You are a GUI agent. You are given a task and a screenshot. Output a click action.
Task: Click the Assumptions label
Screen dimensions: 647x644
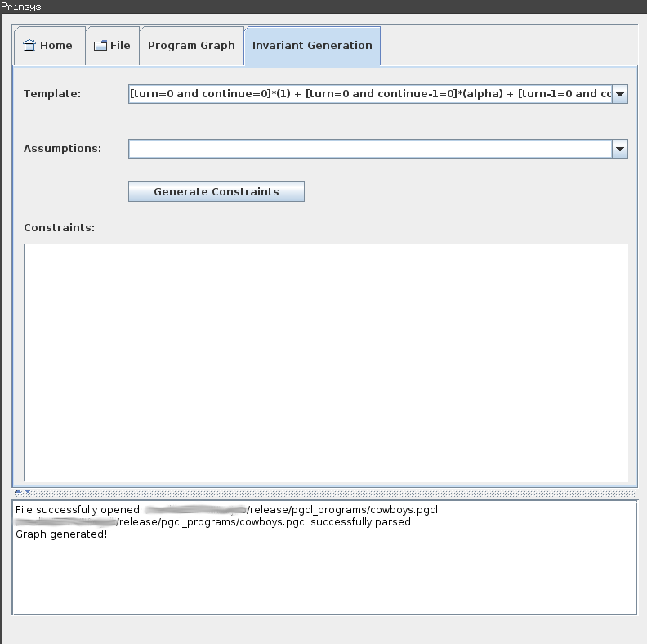pos(62,149)
